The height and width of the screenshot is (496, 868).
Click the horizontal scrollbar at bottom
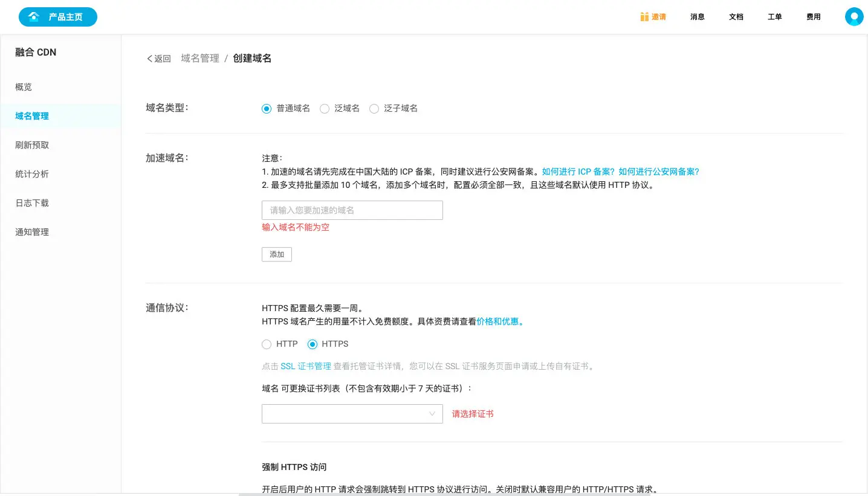[444, 494]
